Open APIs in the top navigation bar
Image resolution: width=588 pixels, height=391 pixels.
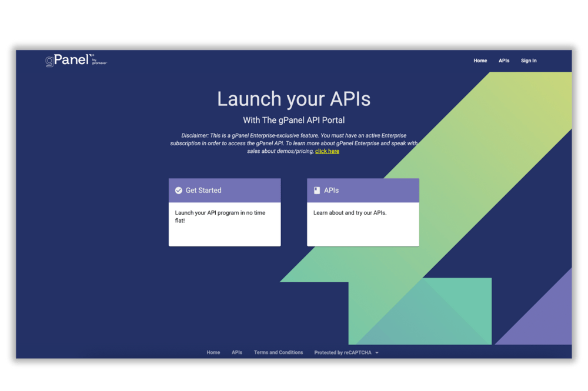click(x=504, y=61)
